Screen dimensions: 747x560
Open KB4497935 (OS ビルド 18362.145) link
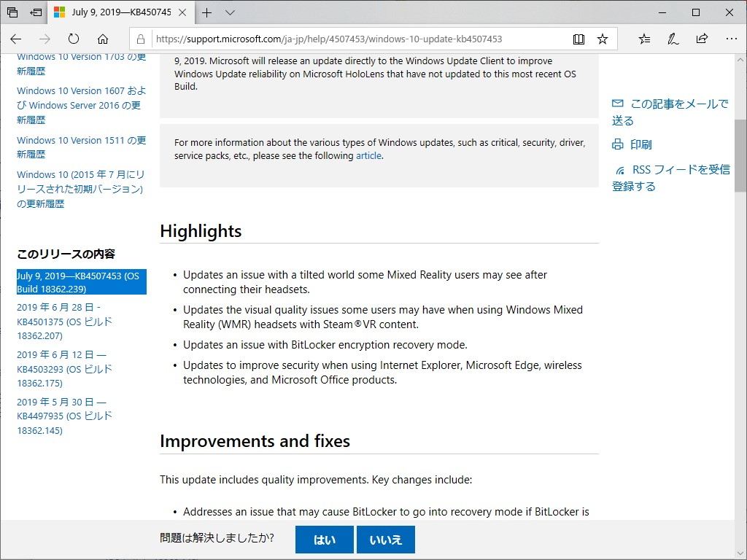(64, 416)
